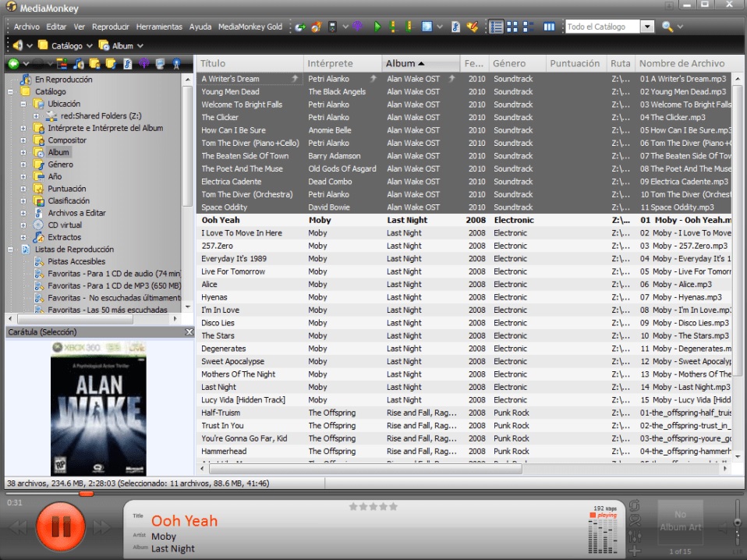747x560 pixels.
Task: Switch to details list view icon
Action: 497,27
